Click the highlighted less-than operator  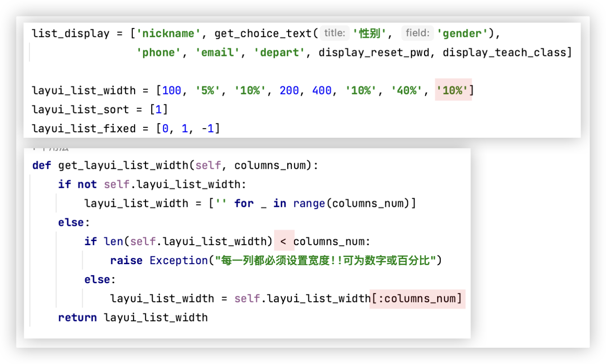tap(284, 242)
